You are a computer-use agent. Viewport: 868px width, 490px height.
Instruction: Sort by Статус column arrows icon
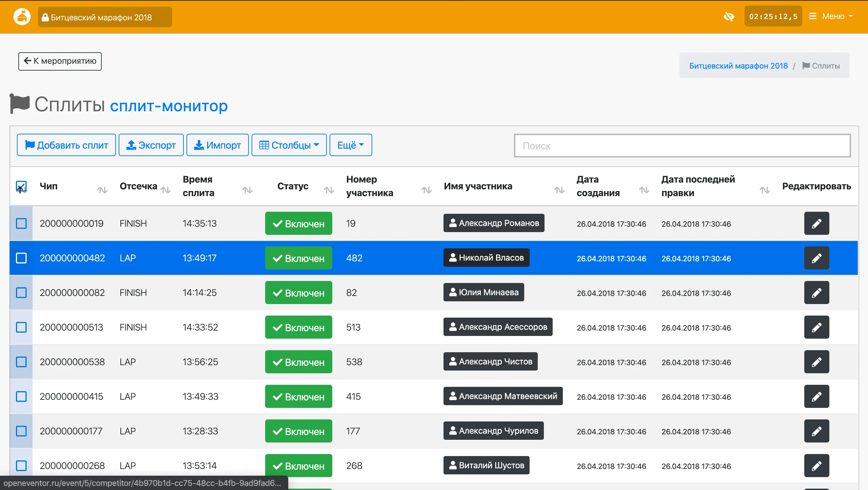(x=329, y=190)
